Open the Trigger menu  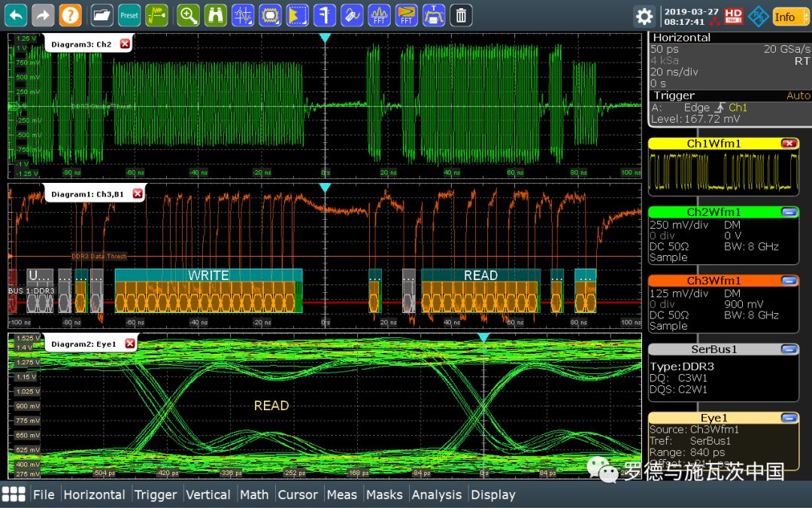156,494
